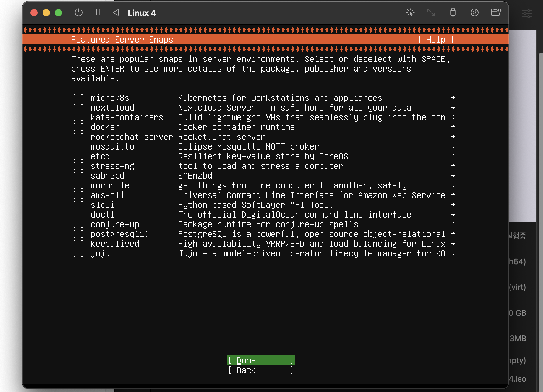Open details arrow for wormhole row

[x=453, y=185]
